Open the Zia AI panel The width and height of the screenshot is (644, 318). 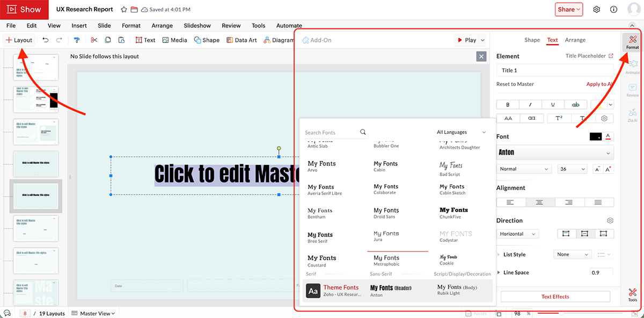tap(633, 113)
